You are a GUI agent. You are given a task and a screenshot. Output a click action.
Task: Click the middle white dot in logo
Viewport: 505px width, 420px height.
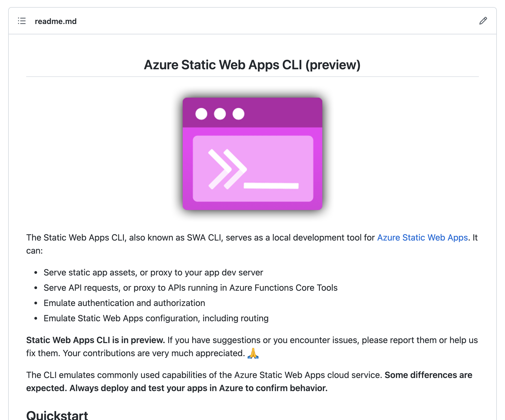(220, 114)
